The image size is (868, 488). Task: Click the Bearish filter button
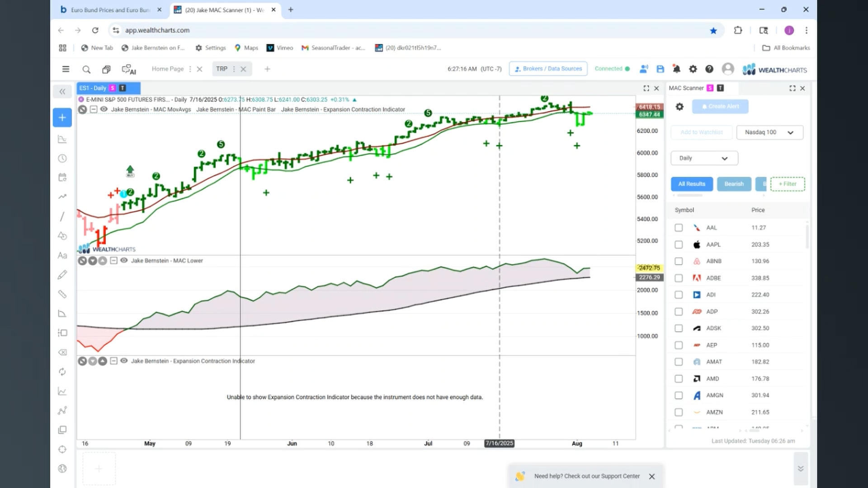(x=734, y=184)
